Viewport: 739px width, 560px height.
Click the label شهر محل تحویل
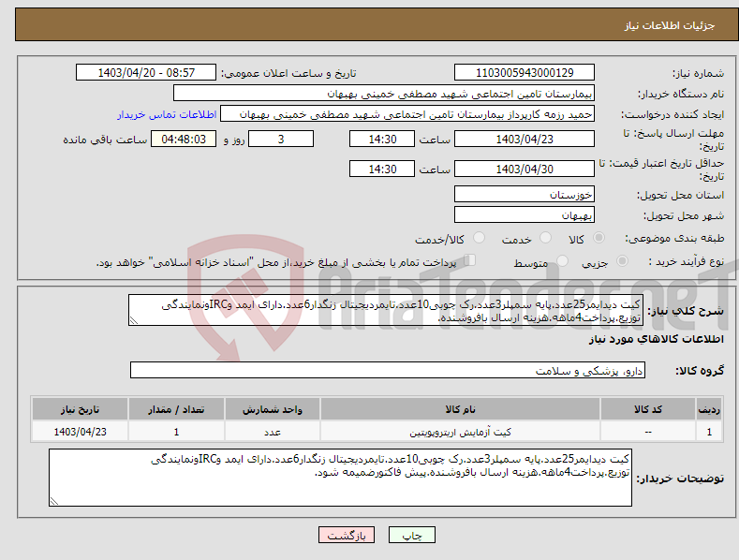pyautogui.click(x=684, y=215)
